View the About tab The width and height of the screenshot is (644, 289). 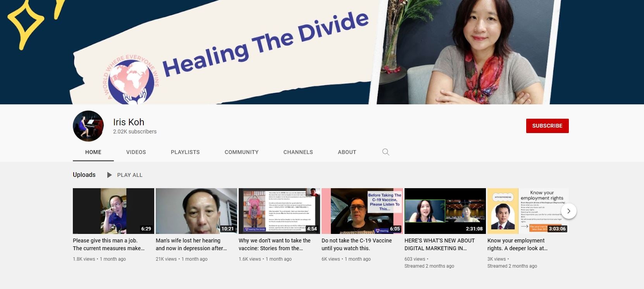click(x=347, y=152)
